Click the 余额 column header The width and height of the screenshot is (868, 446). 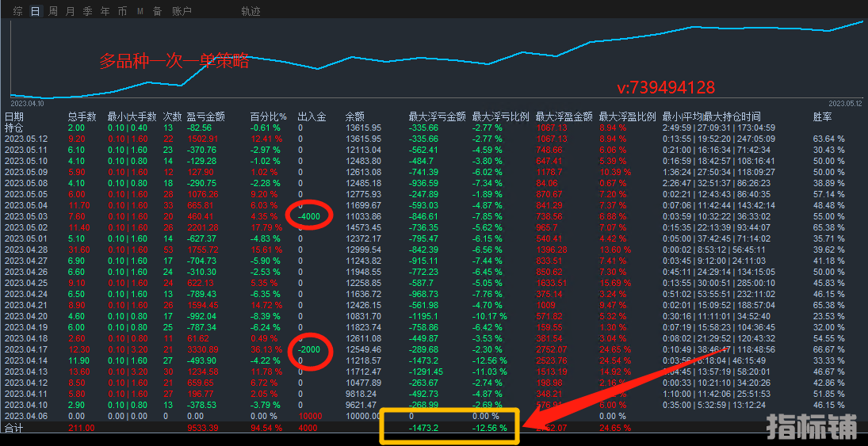coord(354,116)
